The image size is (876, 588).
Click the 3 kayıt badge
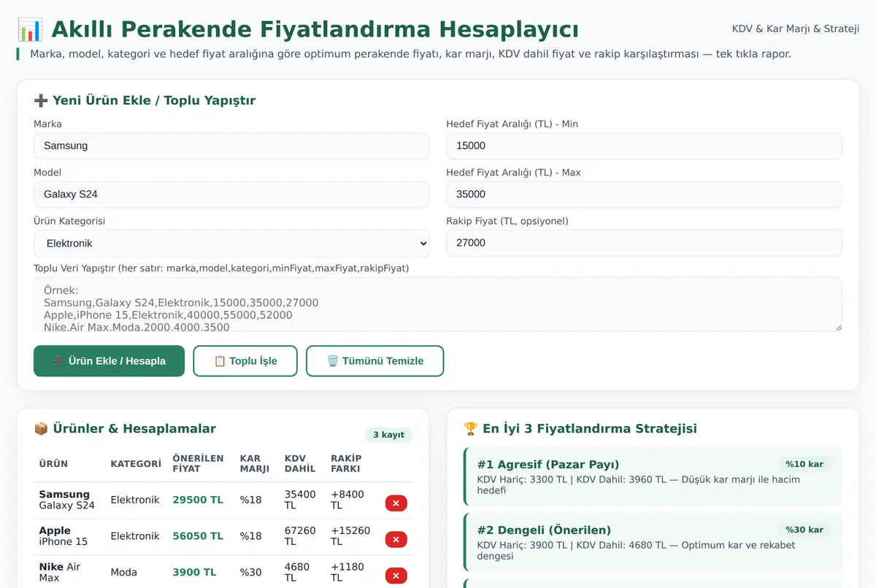tap(388, 435)
